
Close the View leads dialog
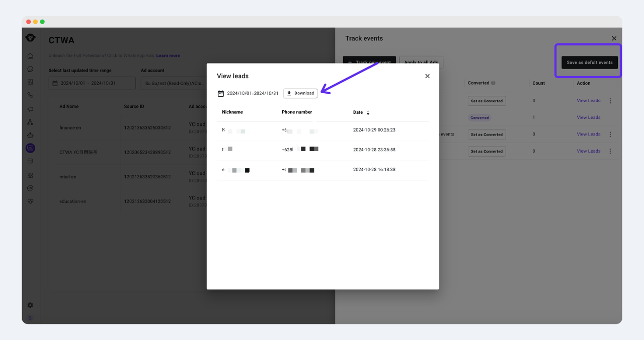click(427, 76)
